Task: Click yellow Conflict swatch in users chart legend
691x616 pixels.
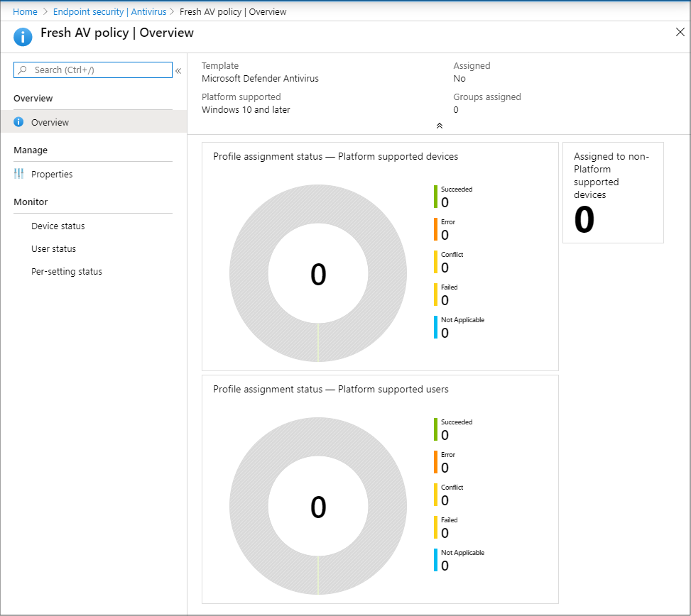Action: point(435,495)
